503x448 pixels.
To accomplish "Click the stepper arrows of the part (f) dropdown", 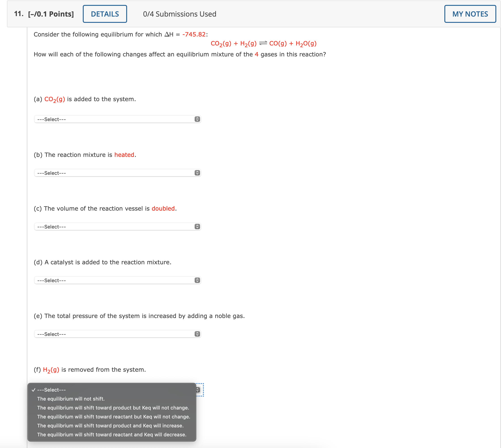I will (198, 390).
